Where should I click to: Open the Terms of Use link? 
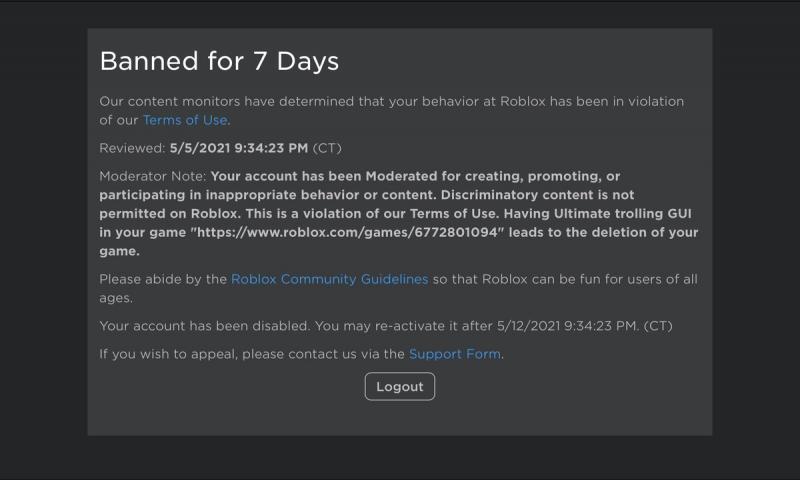coord(185,120)
